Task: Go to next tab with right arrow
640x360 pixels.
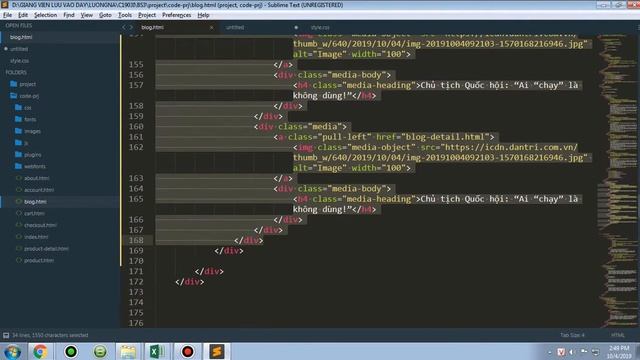Action: coord(131,27)
